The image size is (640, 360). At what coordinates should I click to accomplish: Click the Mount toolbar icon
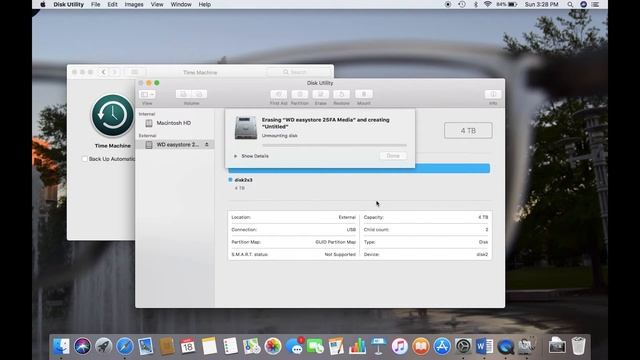click(x=364, y=94)
